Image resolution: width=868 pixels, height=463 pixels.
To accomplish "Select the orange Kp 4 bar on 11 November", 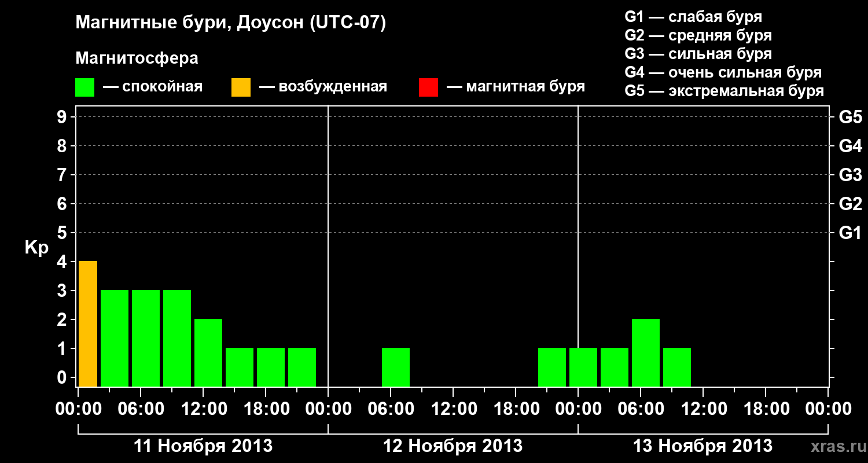I will click(x=88, y=324).
